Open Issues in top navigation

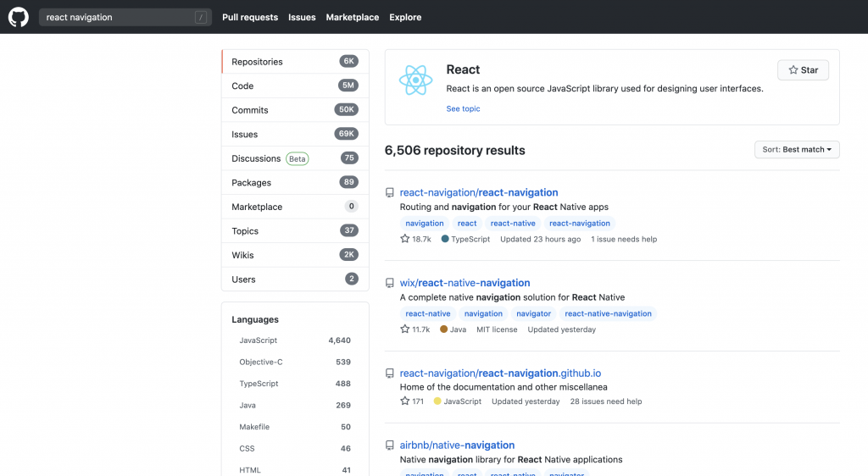coord(302,17)
